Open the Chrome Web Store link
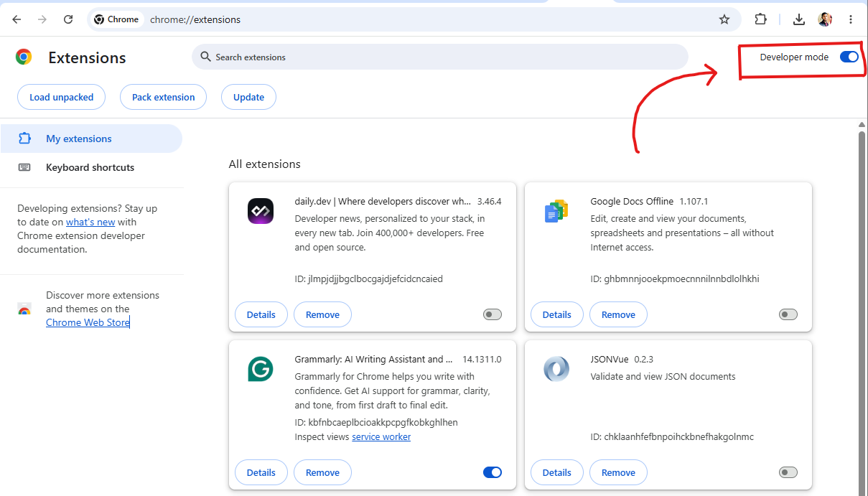This screenshot has width=868, height=496. 88,322
